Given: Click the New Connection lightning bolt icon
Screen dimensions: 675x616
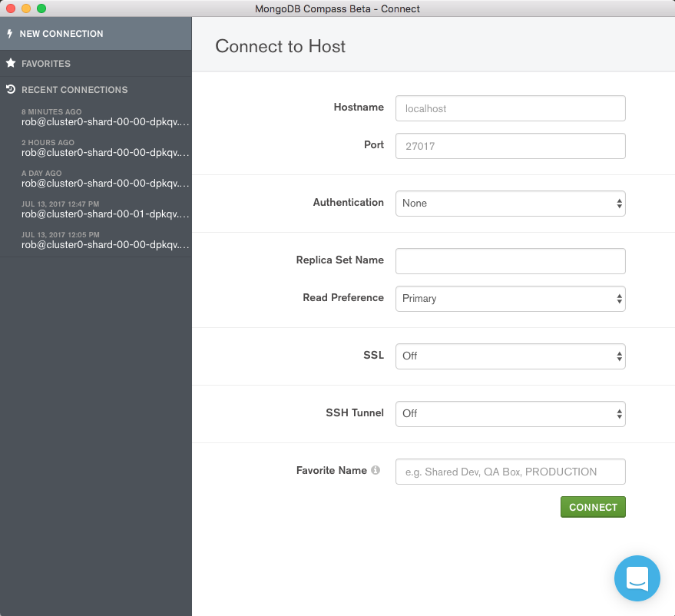Looking at the screenshot, I should pyautogui.click(x=9, y=33).
